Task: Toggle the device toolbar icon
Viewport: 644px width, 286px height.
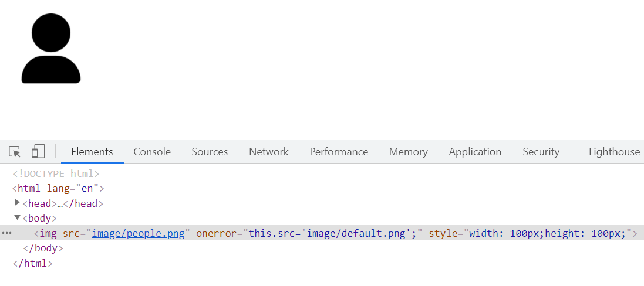Action: coord(38,152)
